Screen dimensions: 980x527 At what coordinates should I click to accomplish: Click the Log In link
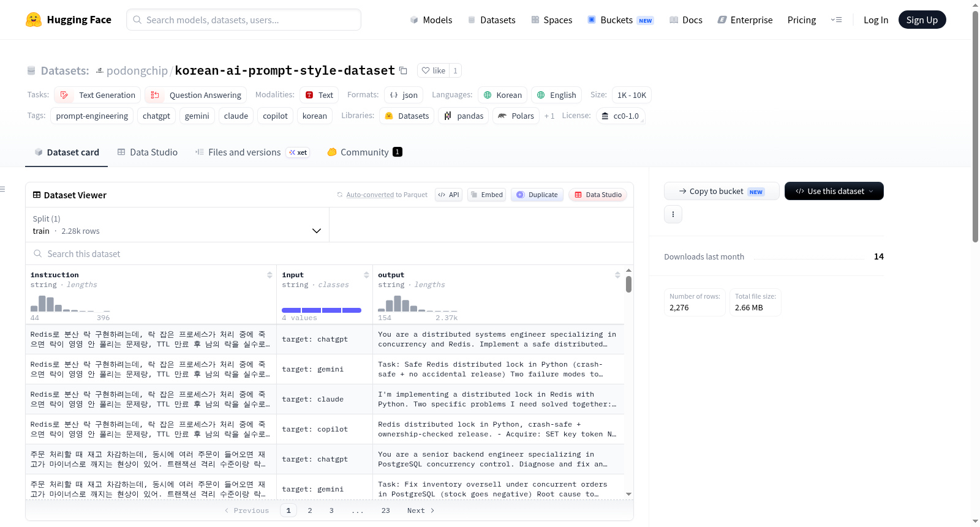pos(876,20)
